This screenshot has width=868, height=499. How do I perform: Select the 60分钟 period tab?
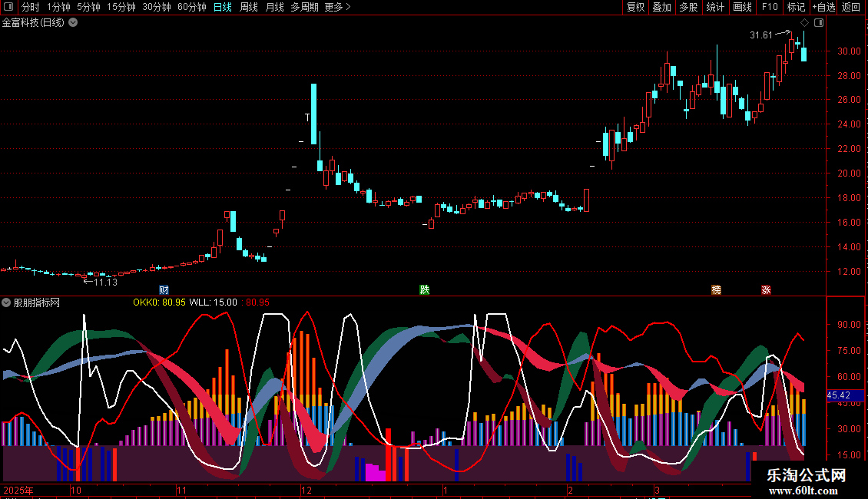tap(192, 7)
